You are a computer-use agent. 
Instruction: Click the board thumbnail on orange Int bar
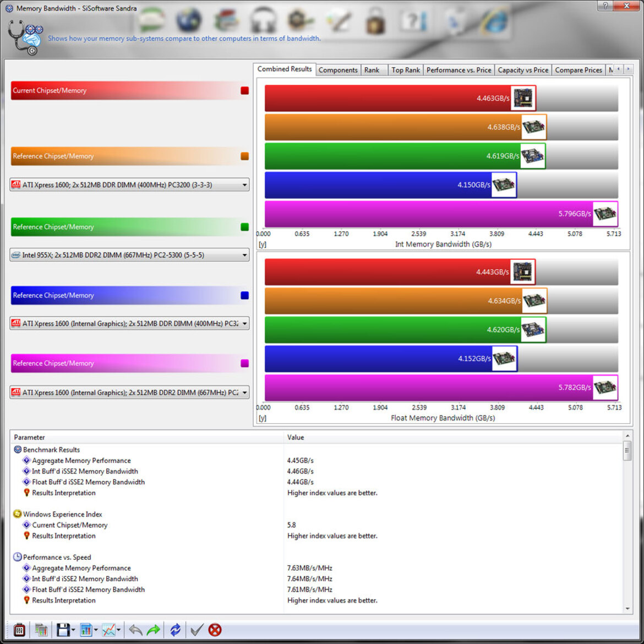coord(533,127)
